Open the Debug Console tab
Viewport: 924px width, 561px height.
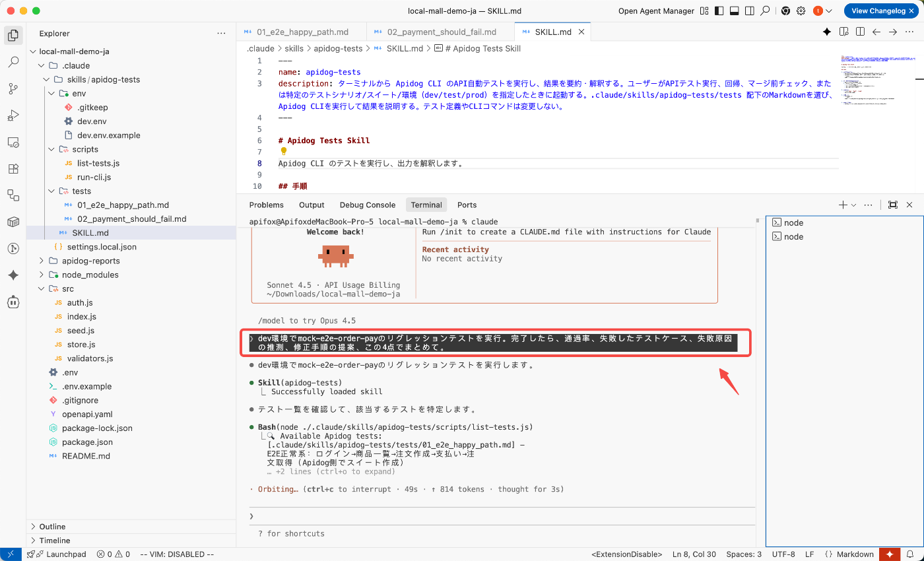[368, 205]
